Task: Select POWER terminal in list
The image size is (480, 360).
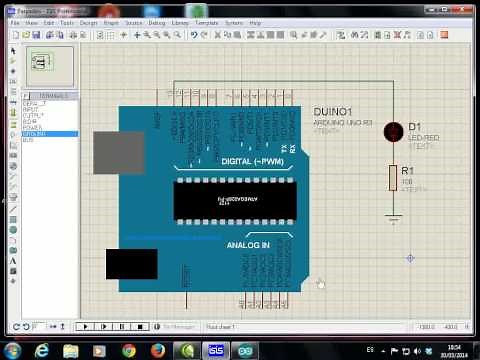Action: coord(50,128)
